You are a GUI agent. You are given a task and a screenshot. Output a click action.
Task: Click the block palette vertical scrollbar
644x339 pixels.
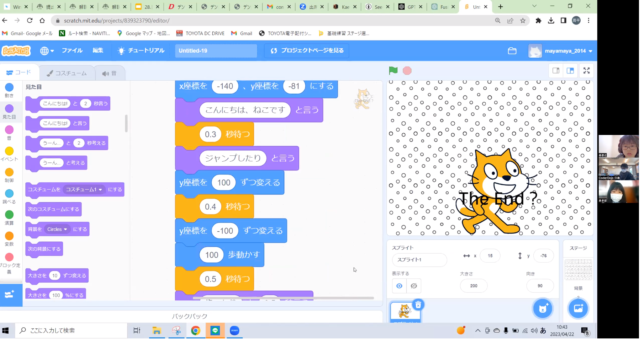click(126, 123)
